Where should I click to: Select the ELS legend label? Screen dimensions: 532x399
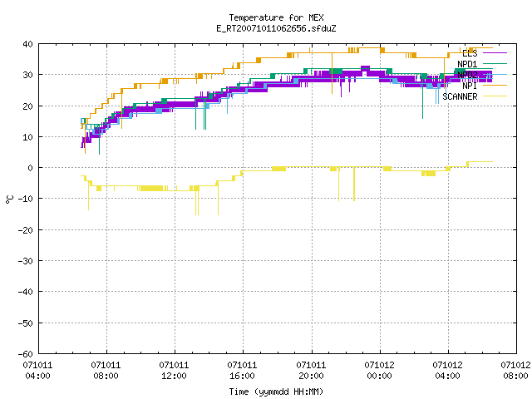pos(470,53)
